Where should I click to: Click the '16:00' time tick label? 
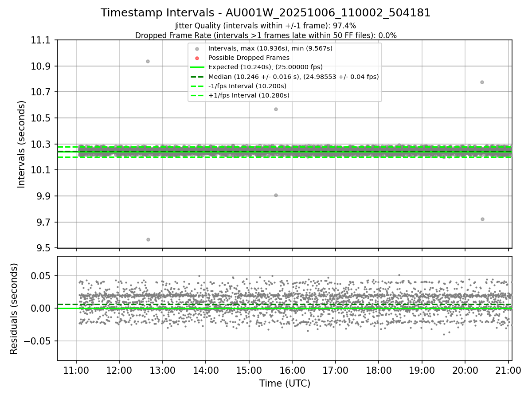[292, 370]
